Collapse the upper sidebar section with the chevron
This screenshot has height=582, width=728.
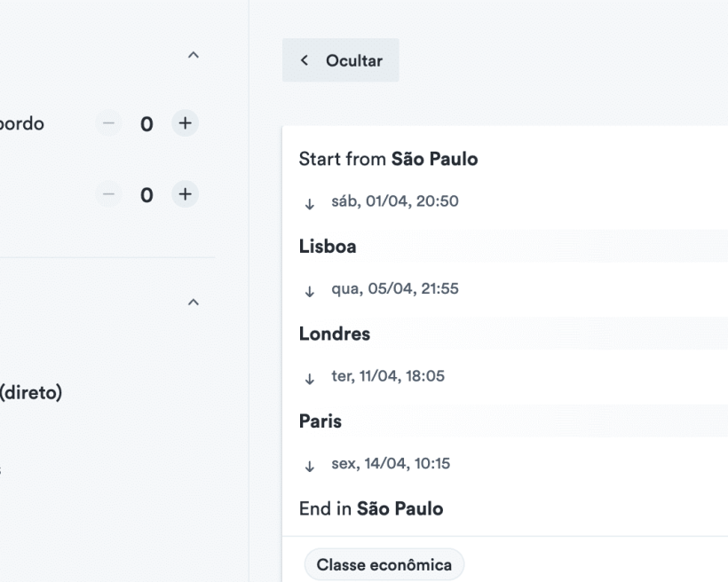click(x=194, y=56)
